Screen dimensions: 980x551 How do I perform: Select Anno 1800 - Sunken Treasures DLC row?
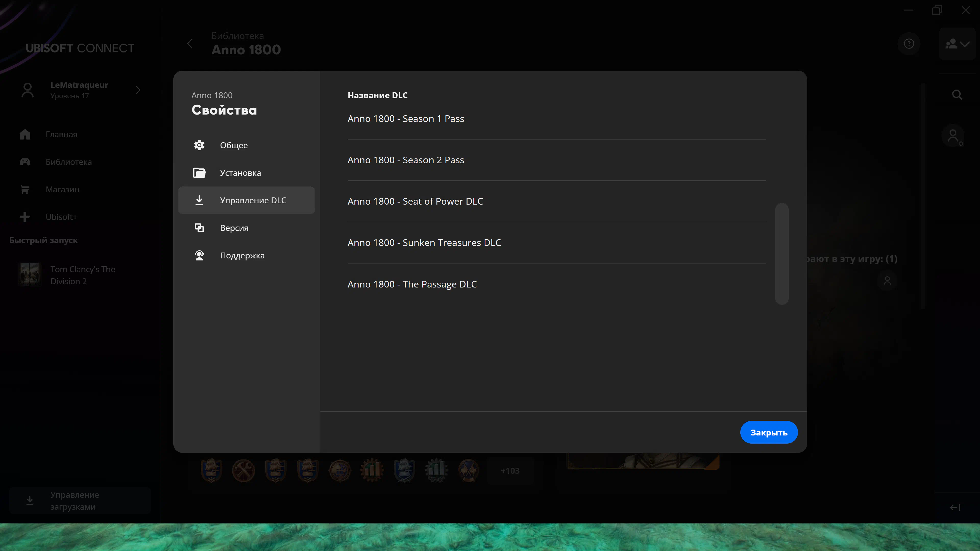coord(424,243)
